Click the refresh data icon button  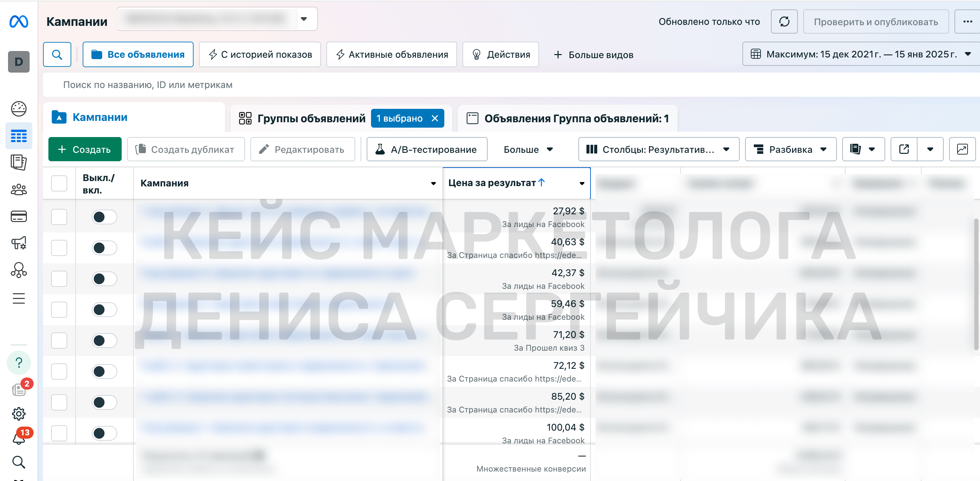[x=784, y=22]
